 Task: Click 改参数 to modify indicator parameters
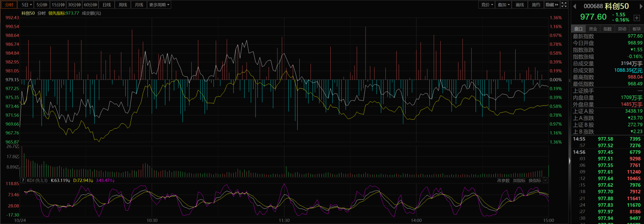(503, 180)
